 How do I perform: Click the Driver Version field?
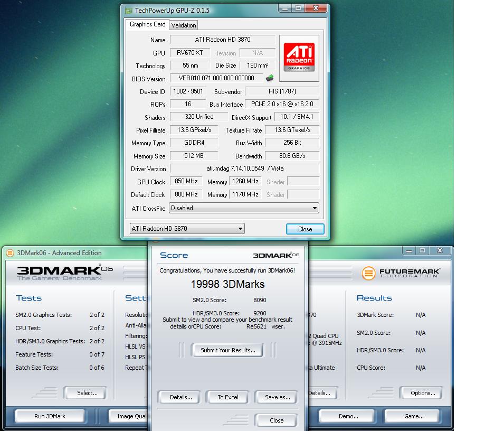[x=244, y=168]
